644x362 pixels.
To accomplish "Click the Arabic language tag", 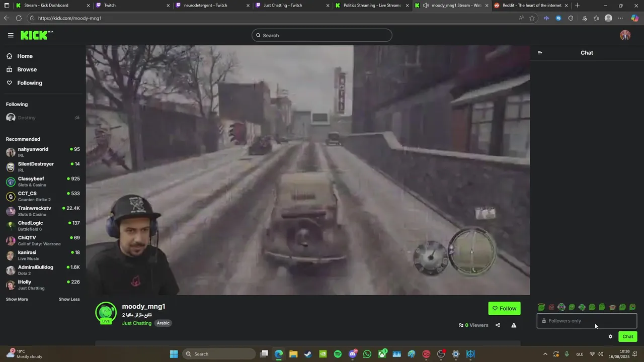I will tap(163, 323).
